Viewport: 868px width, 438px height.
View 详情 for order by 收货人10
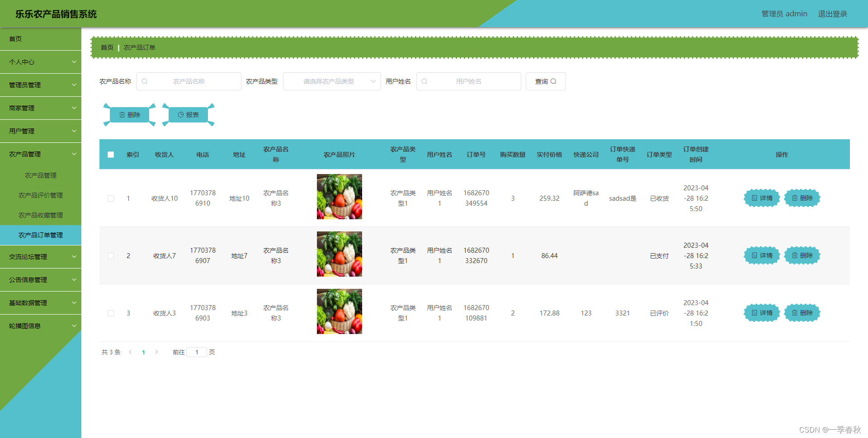pyautogui.click(x=762, y=198)
